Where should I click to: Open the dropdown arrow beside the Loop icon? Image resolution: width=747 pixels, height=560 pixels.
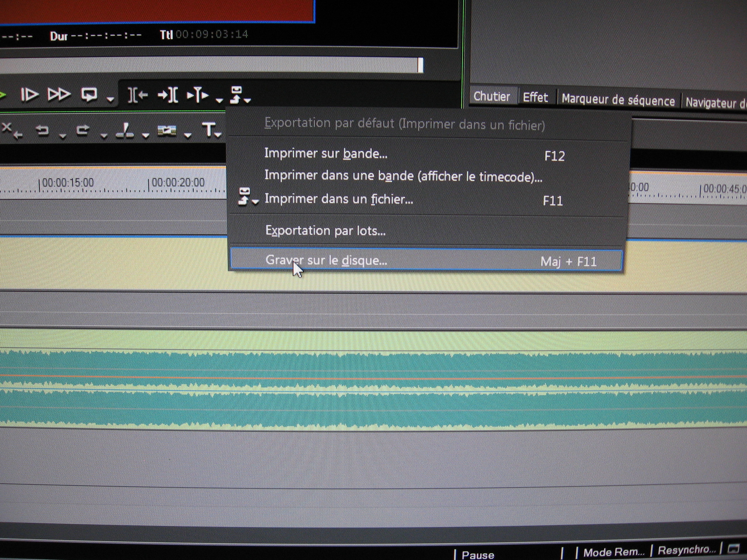(110, 99)
